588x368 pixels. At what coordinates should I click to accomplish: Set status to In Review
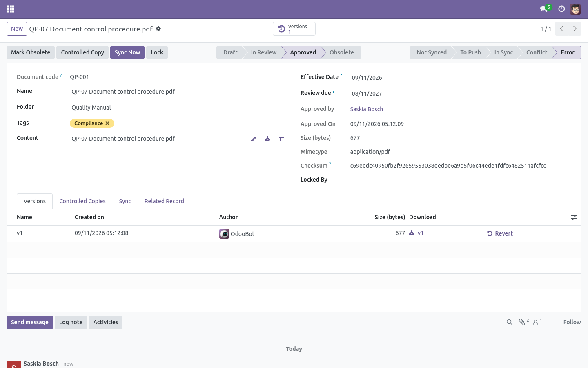coord(263,52)
